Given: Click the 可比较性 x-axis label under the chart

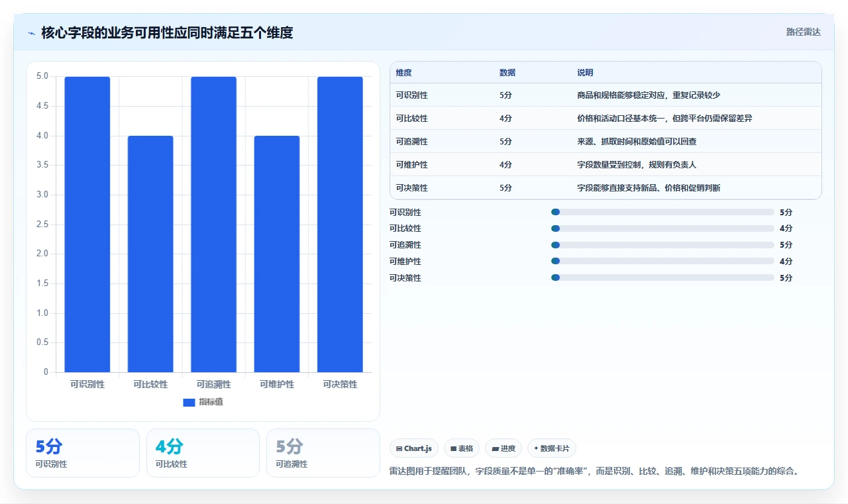Looking at the screenshot, I should (x=150, y=384).
